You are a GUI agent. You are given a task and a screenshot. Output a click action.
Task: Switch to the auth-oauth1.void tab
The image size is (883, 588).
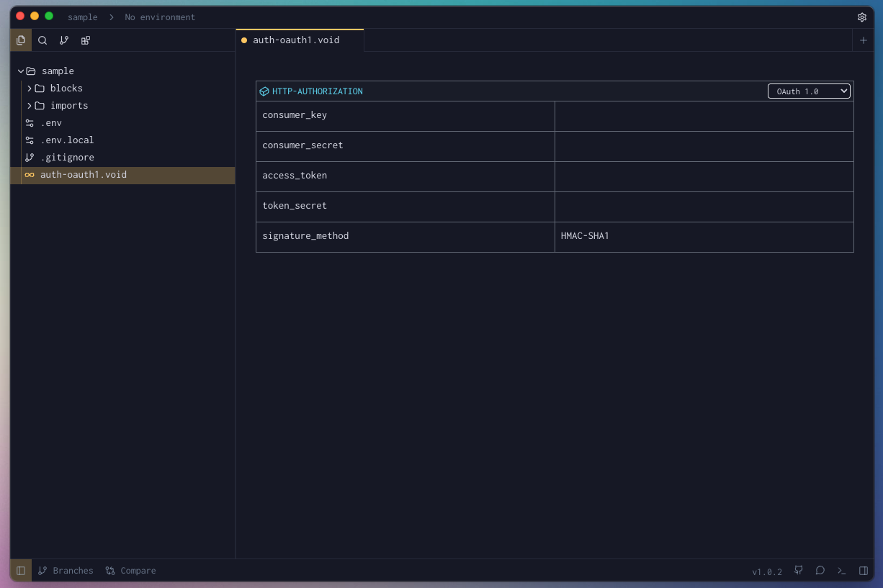[296, 40]
